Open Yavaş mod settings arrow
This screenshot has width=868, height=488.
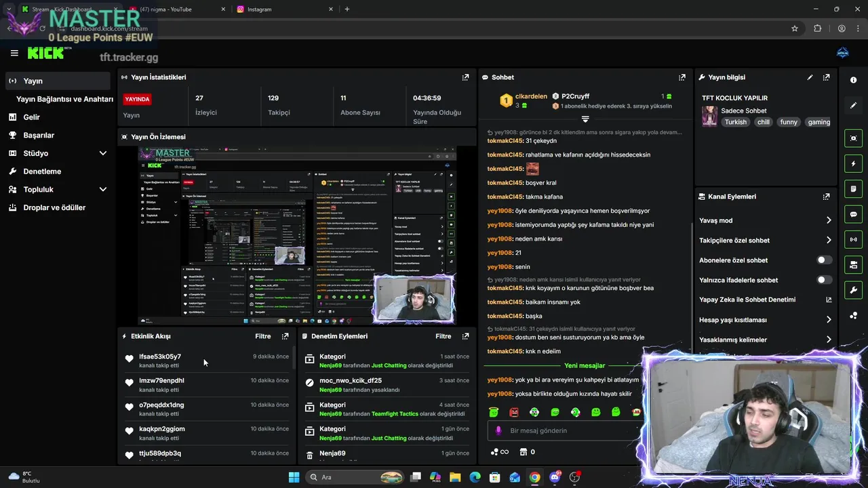[x=829, y=220]
